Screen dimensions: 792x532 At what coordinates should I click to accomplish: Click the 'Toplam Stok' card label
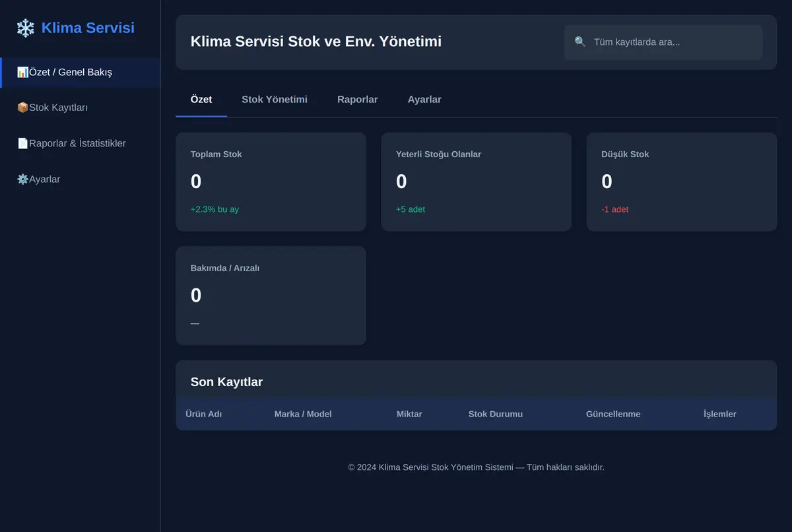(x=216, y=154)
